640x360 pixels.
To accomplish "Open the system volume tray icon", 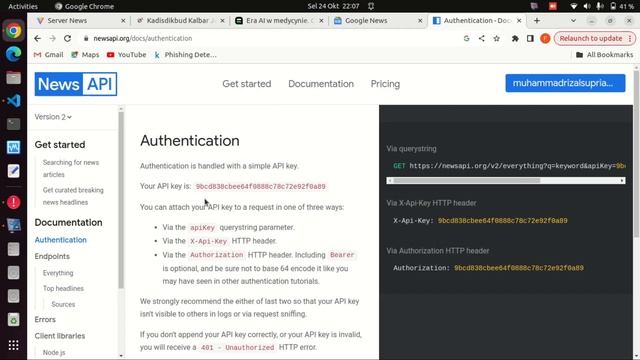I will [587, 6].
